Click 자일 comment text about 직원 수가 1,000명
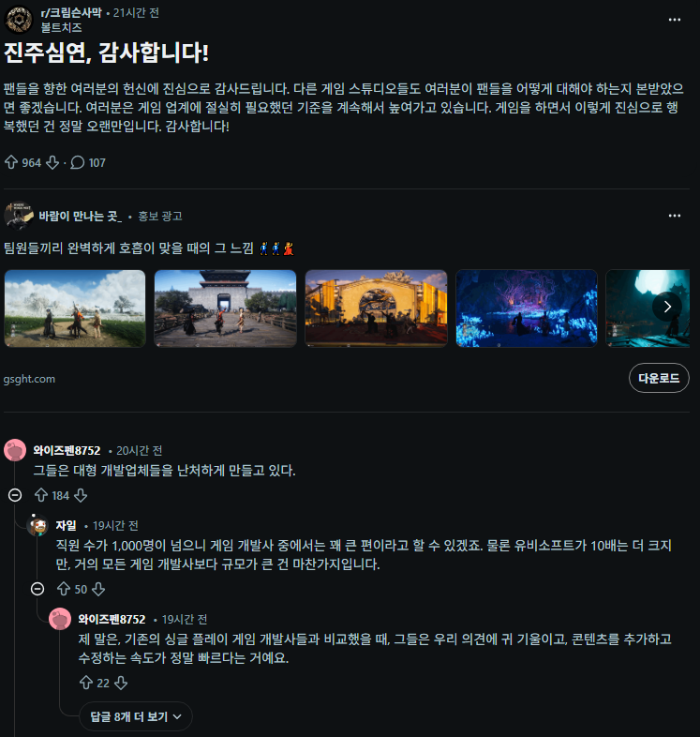Viewport: 700px width, 737px height. click(x=364, y=555)
